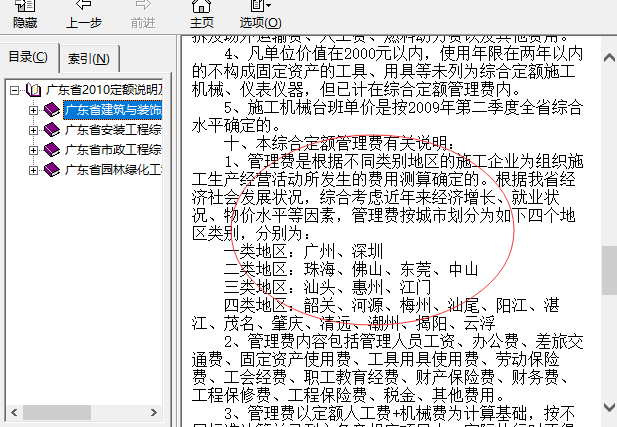The image size is (617, 427).
Task: Click the line beginning 3、管理费以定额人工费
Action: pyautogui.click(x=399, y=414)
